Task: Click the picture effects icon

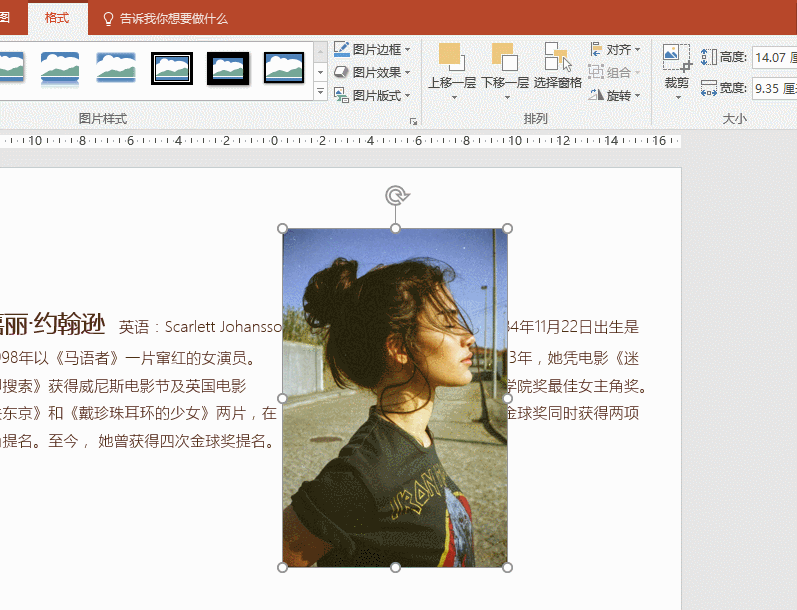Action: (x=341, y=72)
